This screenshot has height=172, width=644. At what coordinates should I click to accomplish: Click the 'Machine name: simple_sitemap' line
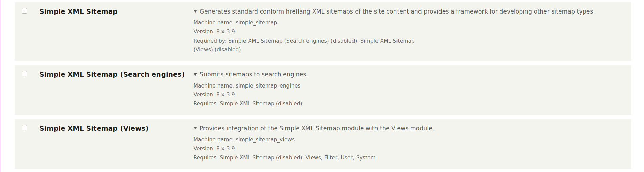pos(235,23)
